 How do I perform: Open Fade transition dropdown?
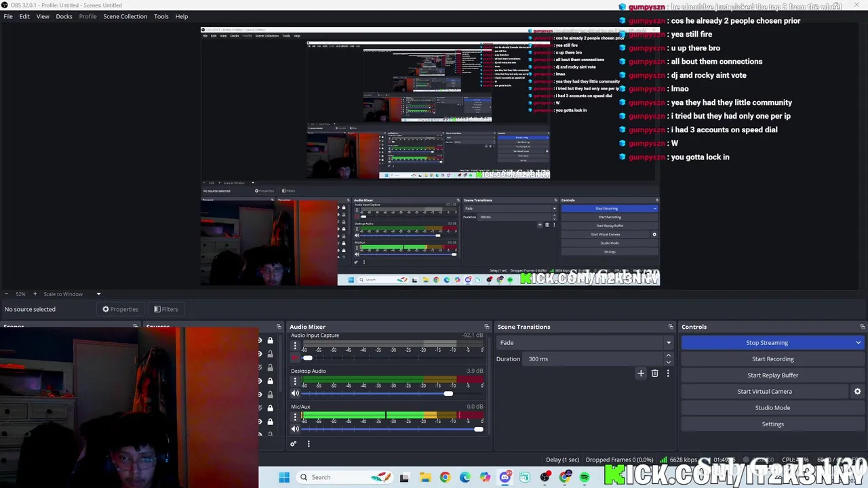(584, 342)
